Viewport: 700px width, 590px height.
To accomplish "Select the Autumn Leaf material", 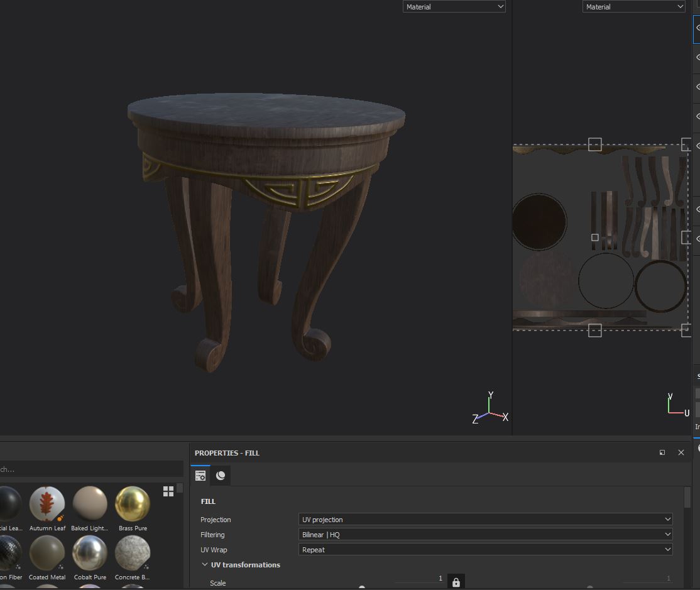I will [x=47, y=504].
